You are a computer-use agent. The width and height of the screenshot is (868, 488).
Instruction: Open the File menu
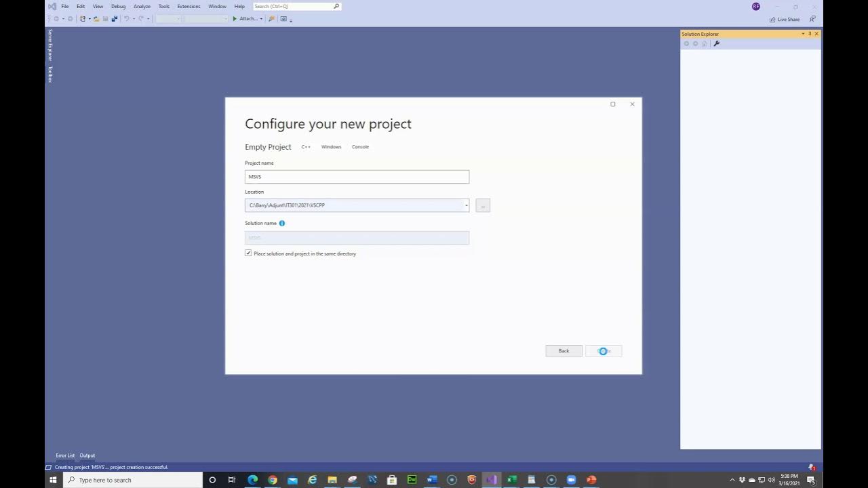click(x=65, y=6)
